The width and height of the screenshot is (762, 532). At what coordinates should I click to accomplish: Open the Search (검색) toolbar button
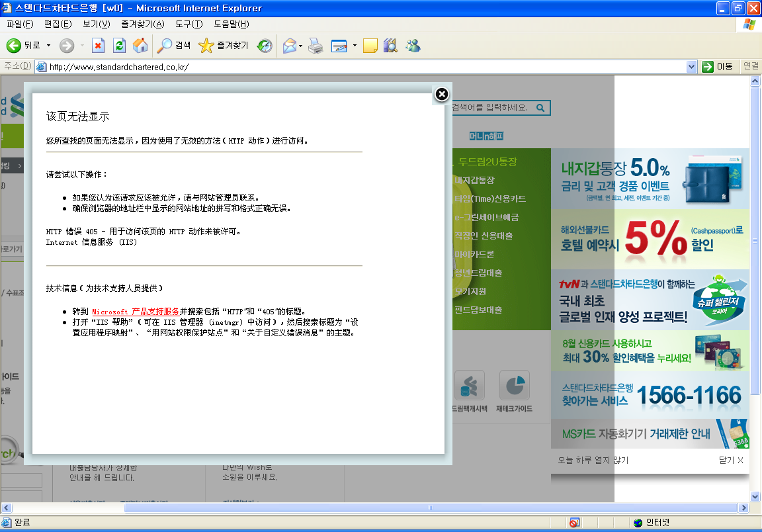pyautogui.click(x=174, y=46)
